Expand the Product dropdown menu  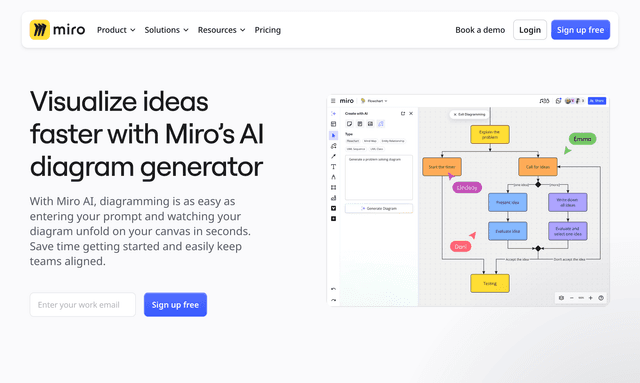(116, 30)
